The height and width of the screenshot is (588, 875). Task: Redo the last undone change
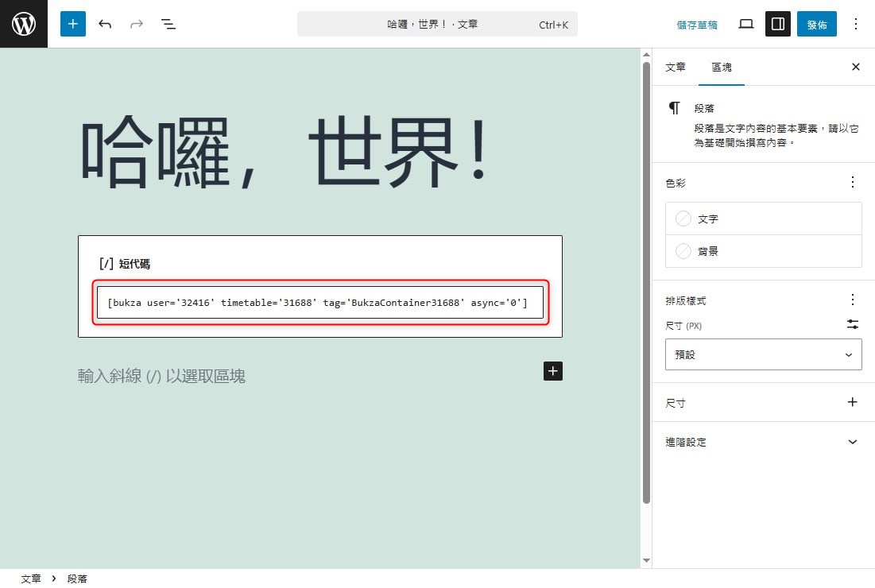(x=137, y=24)
